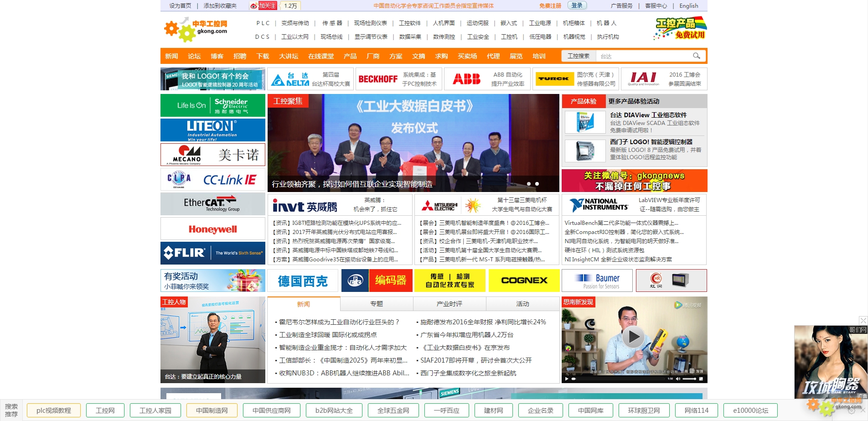Viewport: 868px width, 421px height.
Task: Open 招聘 in the orange navigation bar
Action: pyautogui.click(x=240, y=56)
